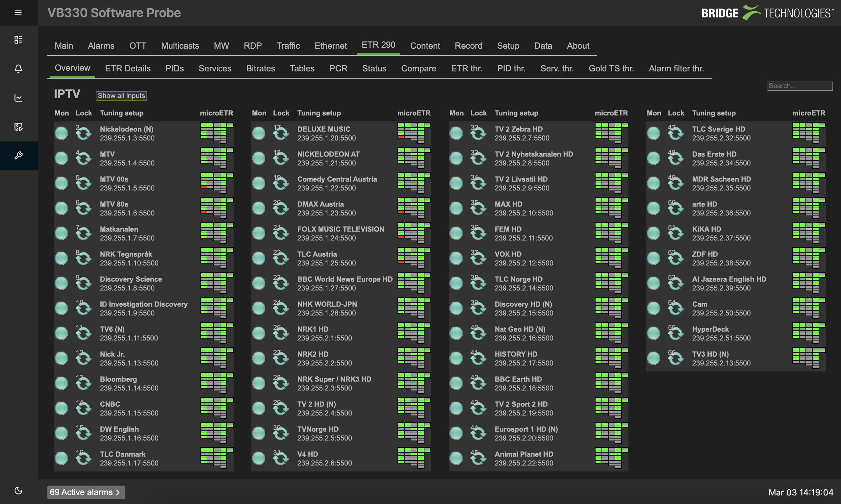The height and width of the screenshot is (504, 841).
Task: Expand the 69 Active alarms panel
Action: coord(86,492)
